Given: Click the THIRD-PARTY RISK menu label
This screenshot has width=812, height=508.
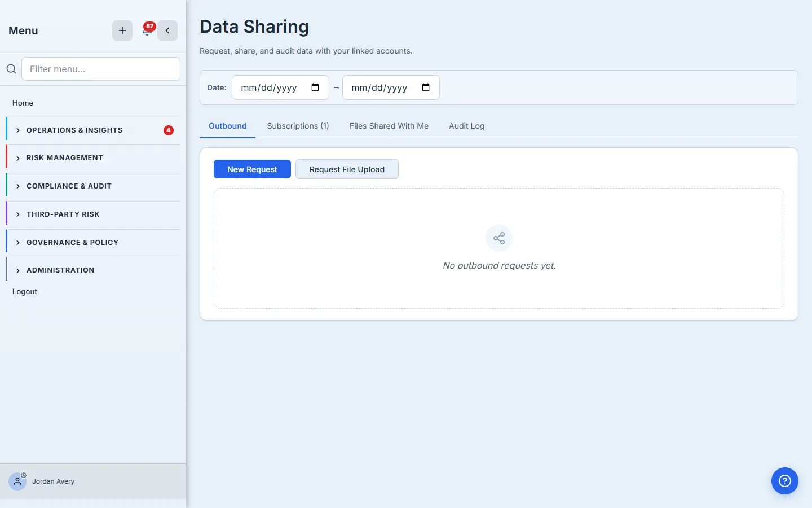Looking at the screenshot, I should click(x=63, y=214).
